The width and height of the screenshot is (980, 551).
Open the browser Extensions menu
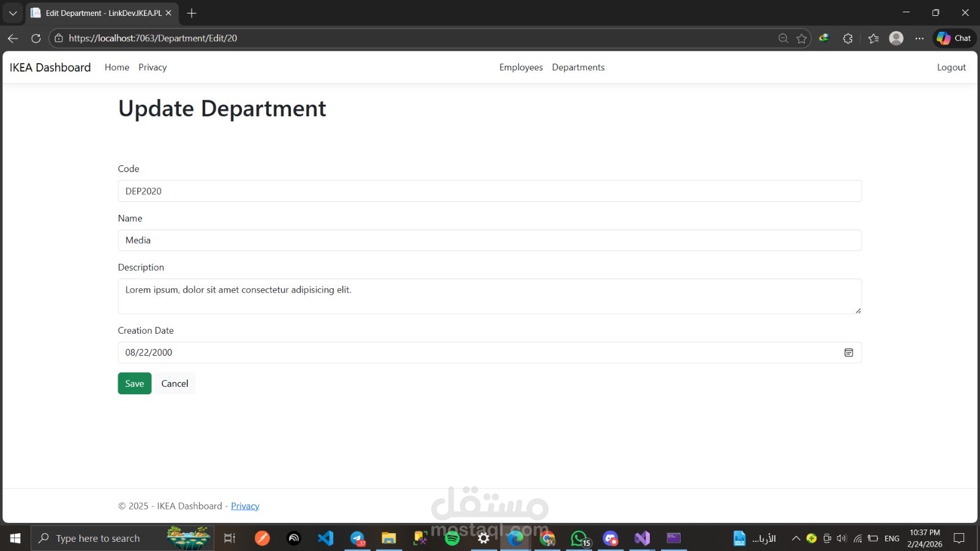pyautogui.click(x=848, y=38)
